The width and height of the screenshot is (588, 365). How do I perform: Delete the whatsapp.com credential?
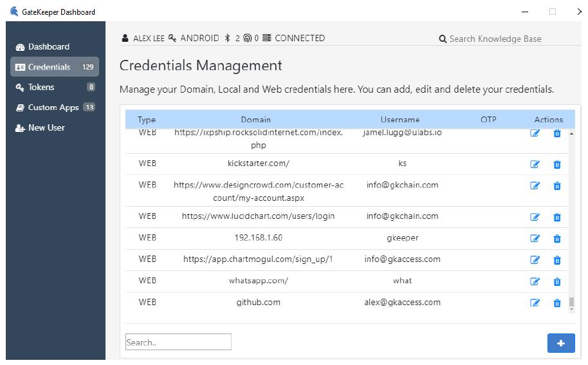pos(557,281)
